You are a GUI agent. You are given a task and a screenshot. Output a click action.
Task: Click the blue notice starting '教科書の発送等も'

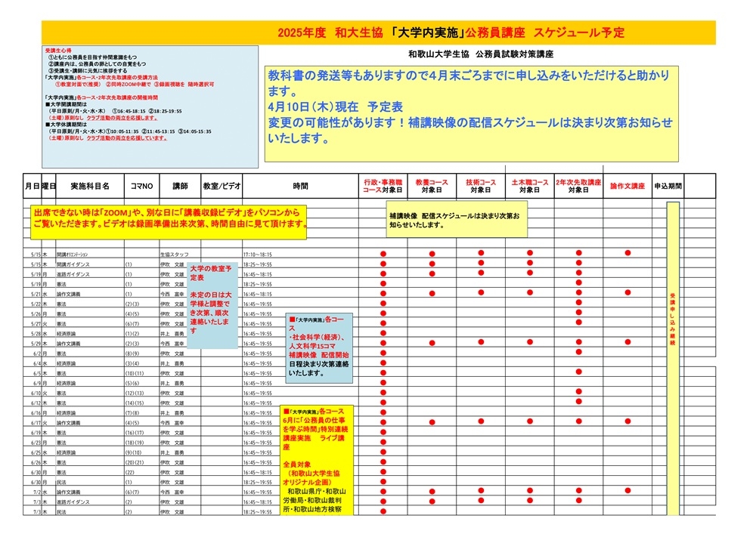click(x=471, y=113)
